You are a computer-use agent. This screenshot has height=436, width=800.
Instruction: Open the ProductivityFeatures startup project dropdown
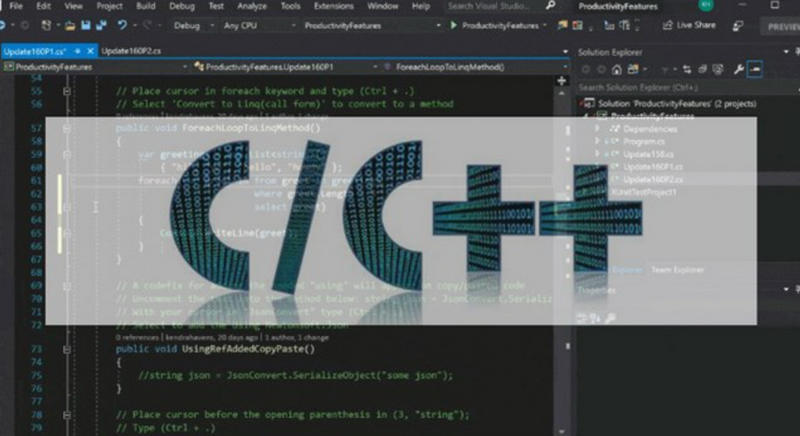pyautogui.click(x=372, y=25)
